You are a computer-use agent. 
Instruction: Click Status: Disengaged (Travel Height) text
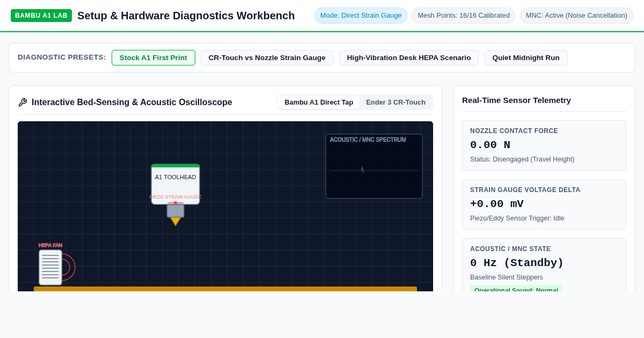point(522,159)
